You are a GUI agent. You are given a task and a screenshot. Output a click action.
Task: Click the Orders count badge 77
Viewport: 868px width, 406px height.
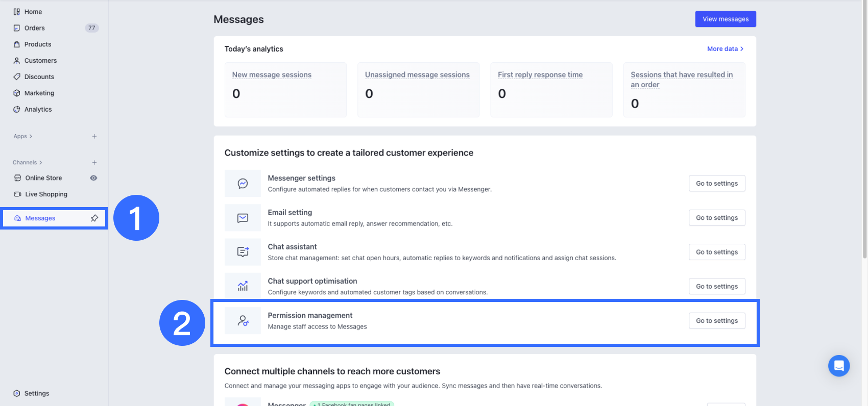(92, 28)
